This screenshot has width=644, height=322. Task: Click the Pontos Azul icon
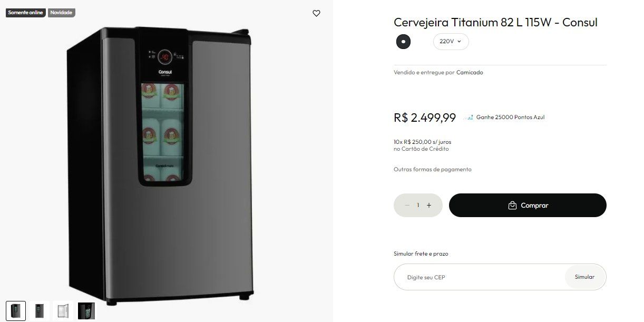point(468,118)
